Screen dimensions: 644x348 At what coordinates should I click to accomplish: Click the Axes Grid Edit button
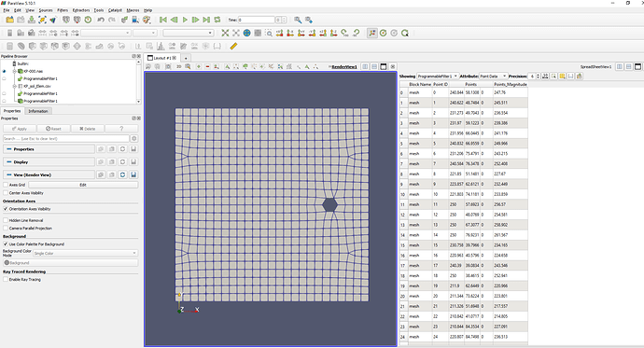coord(83,185)
